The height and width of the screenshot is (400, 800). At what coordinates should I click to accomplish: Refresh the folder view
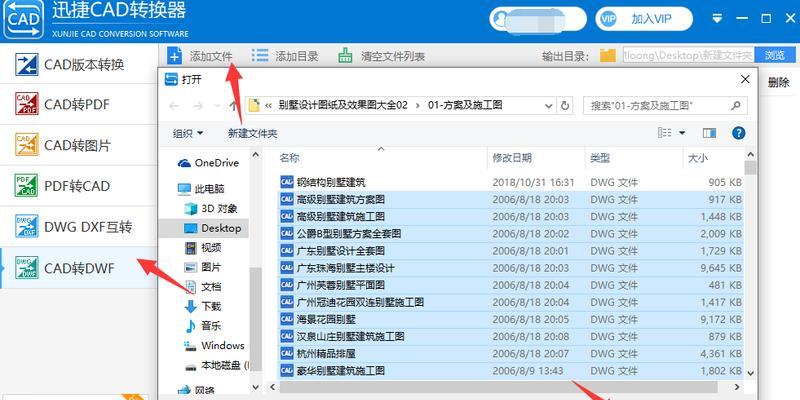[x=565, y=106]
